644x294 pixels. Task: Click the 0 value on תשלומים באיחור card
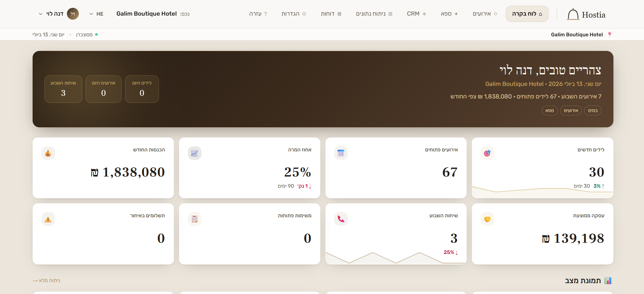pos(161,238)
